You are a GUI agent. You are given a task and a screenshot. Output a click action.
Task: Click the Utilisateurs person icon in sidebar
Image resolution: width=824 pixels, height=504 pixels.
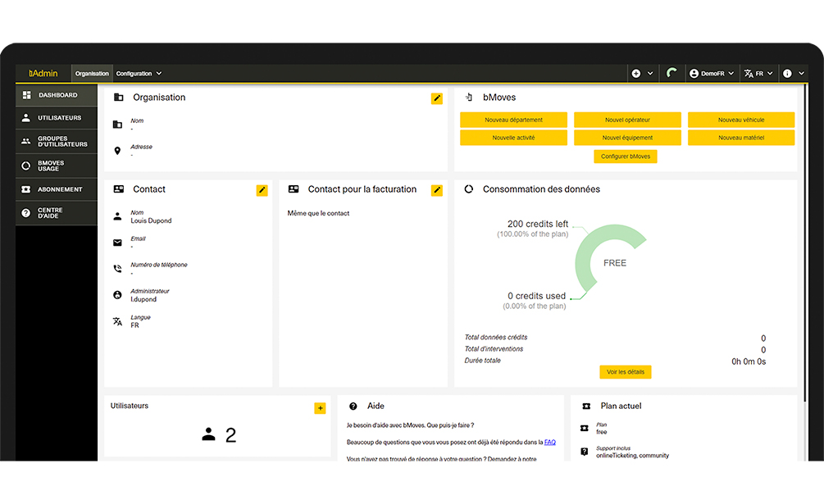[x=25, y=118]
